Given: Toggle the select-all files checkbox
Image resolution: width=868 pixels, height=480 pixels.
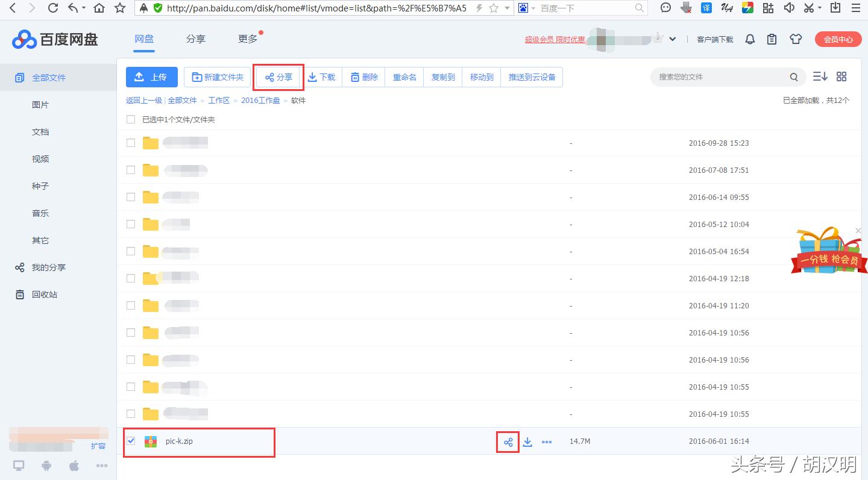Looking at the screenshot, I should pyautogui.click(x=131, y=119).
